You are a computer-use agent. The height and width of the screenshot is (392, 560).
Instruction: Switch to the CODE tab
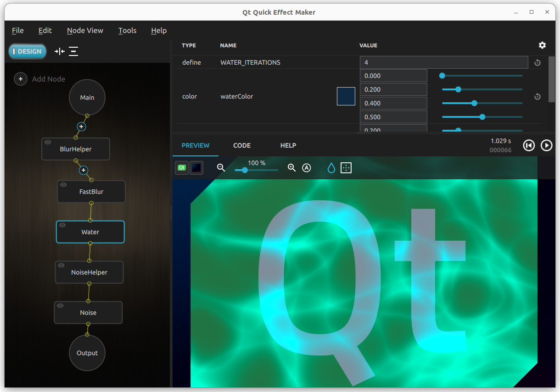[x=242, y=145]
